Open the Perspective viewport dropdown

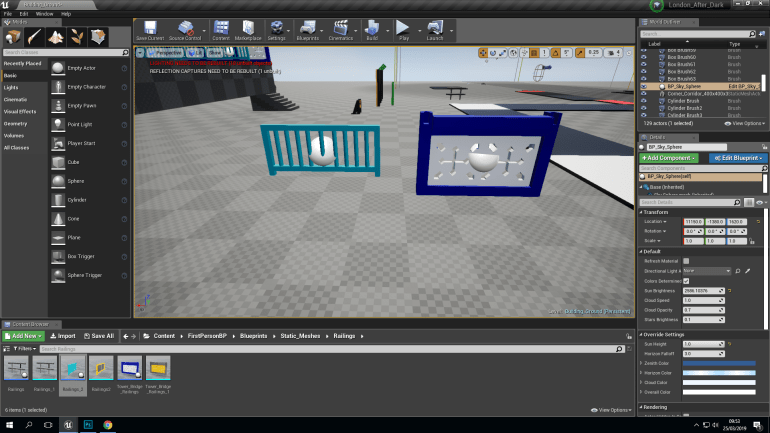(165, 53)
